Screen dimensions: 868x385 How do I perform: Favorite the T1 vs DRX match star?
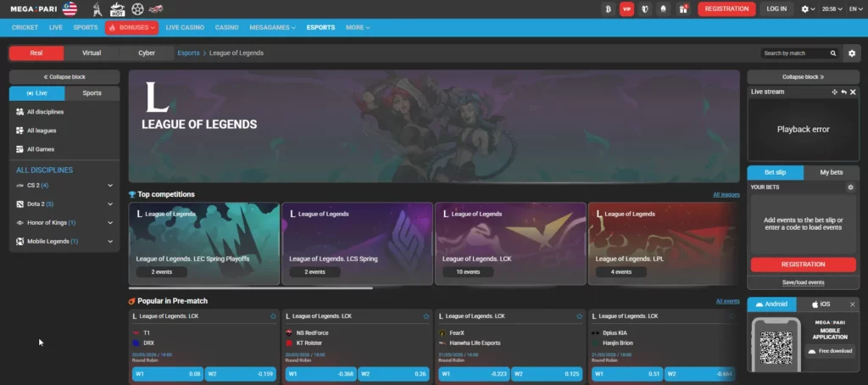(x=273, y=316)
